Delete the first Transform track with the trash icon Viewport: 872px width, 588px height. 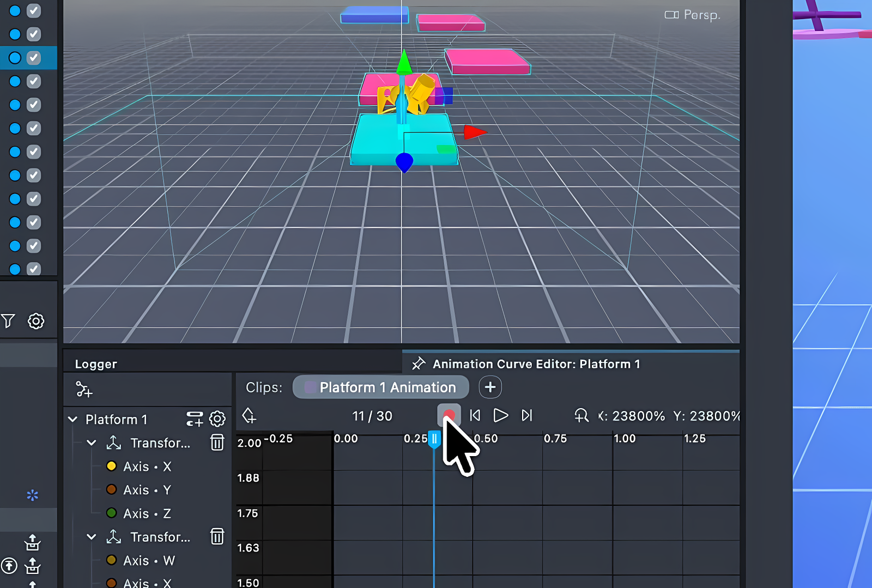tap(217, 442)
